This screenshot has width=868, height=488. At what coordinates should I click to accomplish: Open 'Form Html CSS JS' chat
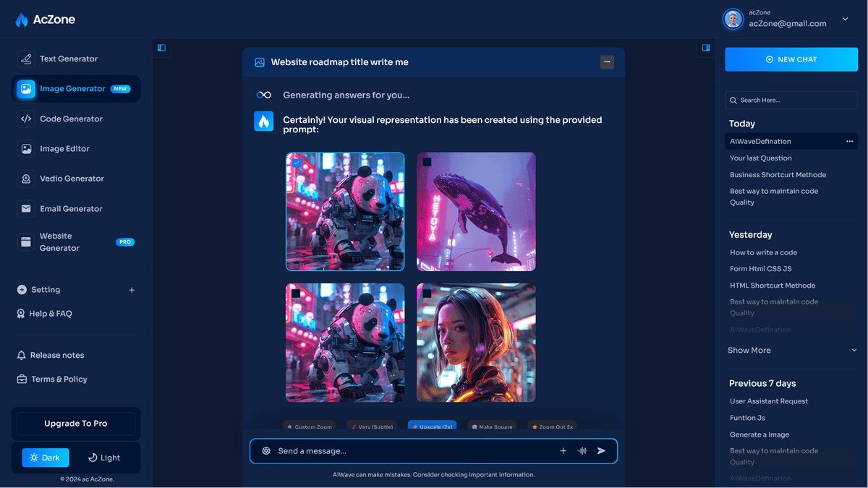(x=761, y=269)
